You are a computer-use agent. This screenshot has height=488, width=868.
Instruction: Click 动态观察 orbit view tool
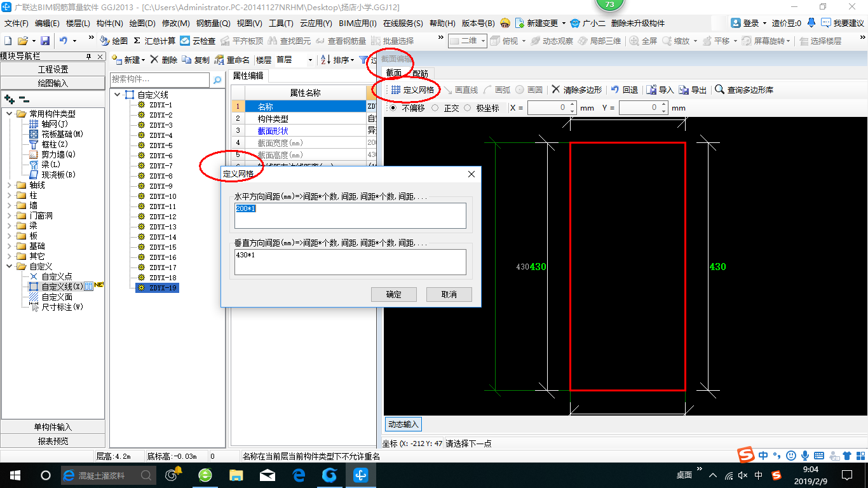click(552, 41)
